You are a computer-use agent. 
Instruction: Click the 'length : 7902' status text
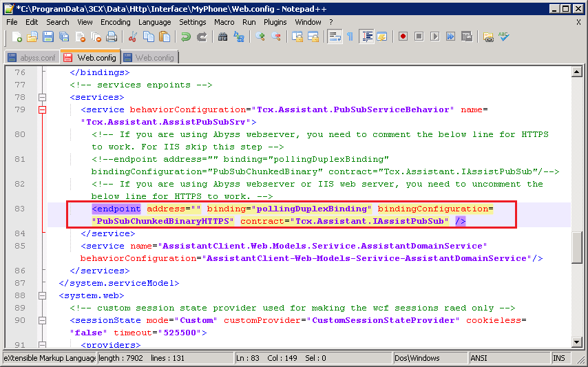click(120, 358)
